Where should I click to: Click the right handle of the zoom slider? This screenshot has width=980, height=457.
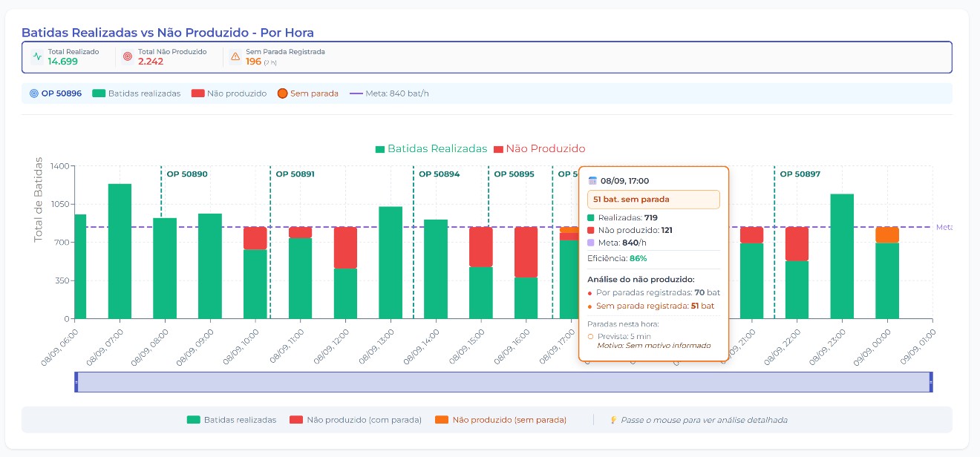[x=930, y=382]
